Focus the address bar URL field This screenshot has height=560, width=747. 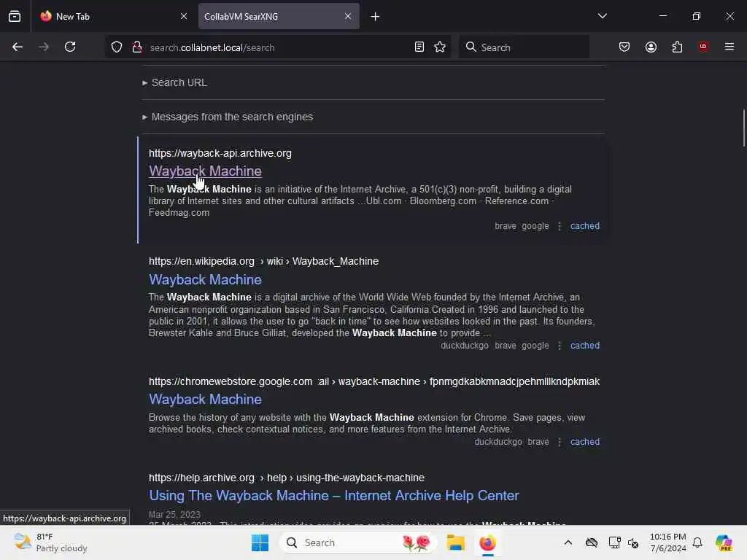278,47
